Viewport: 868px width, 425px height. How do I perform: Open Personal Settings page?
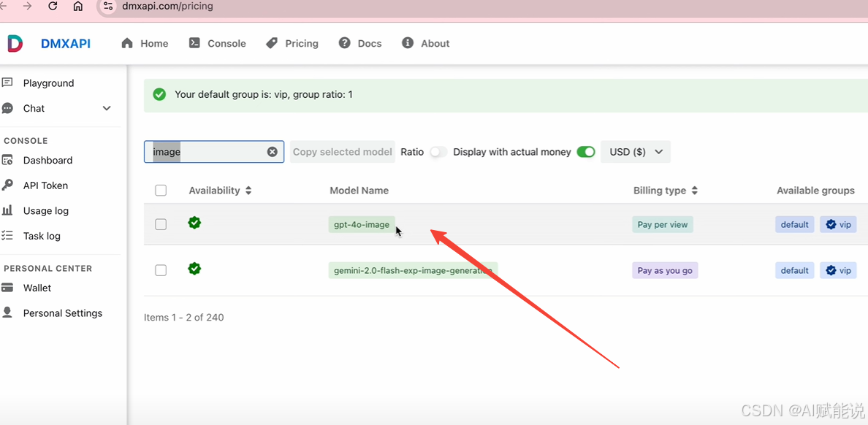63,313
